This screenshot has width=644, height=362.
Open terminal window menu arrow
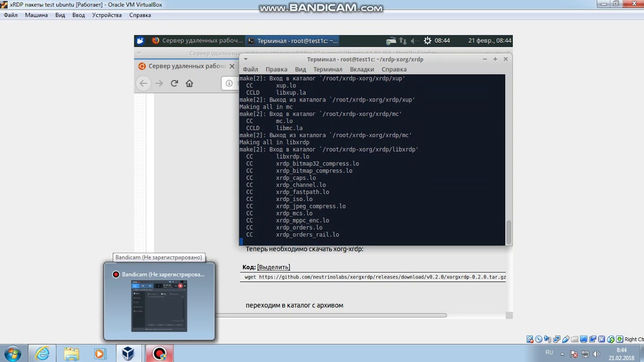246,59
